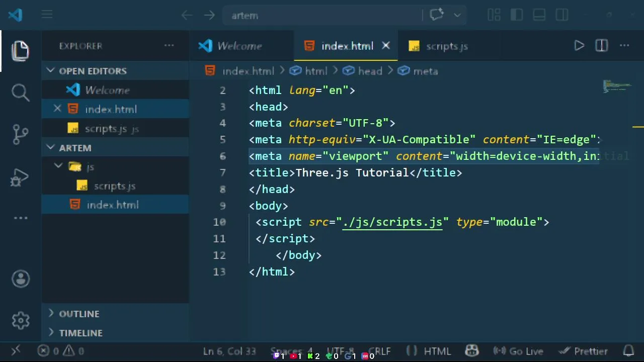644x362 pixels.
Task: Click the code minimap preview
Action: point(617,86)
